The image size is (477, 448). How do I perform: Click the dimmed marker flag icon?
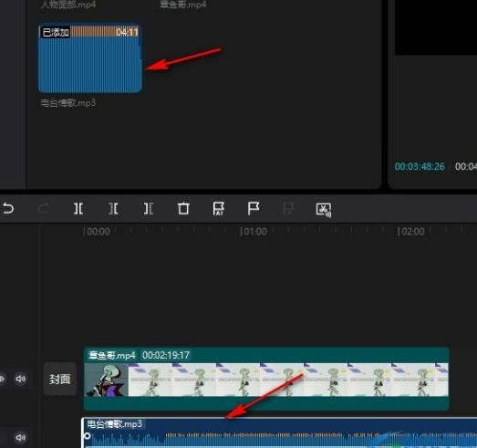click(288, 209)
